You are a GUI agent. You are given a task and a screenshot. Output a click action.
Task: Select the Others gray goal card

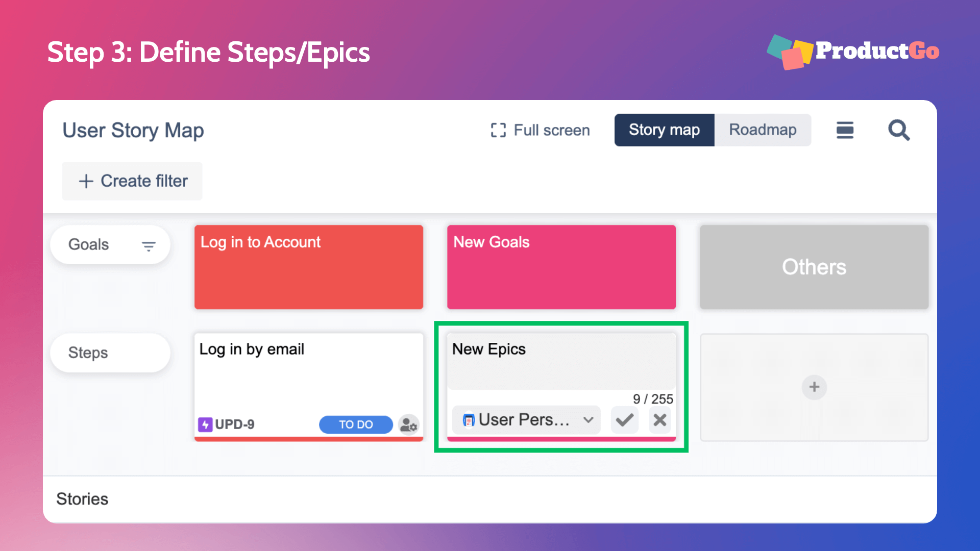click(814, 267)
